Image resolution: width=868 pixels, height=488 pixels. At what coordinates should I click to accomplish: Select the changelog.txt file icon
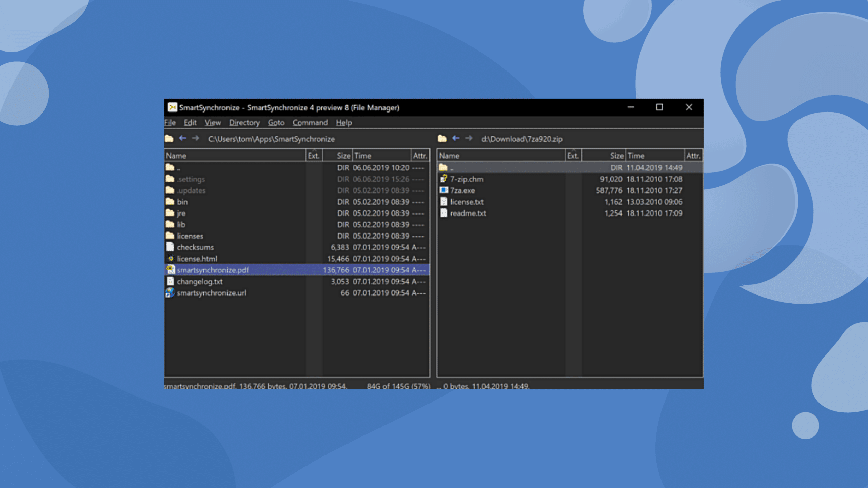(170, 281)
